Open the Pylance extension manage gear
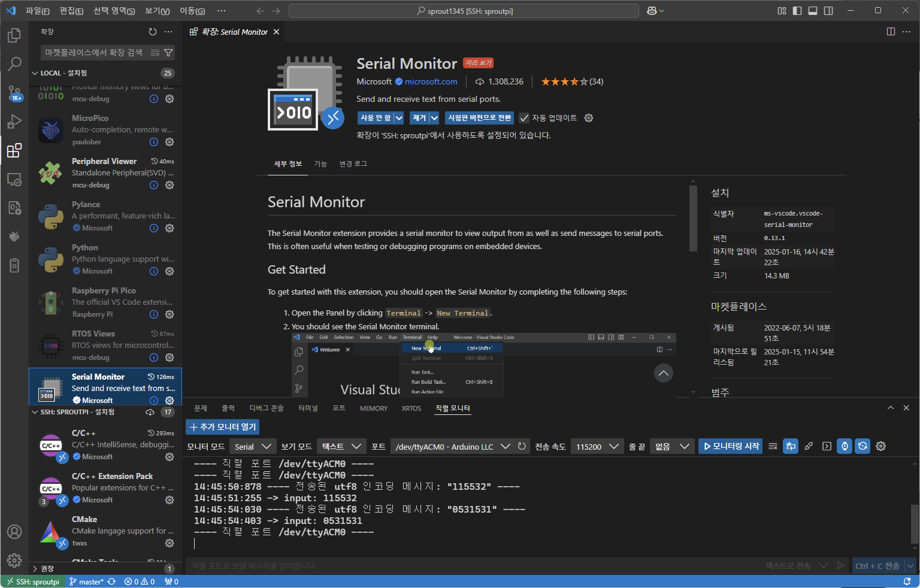 (170, 228)
